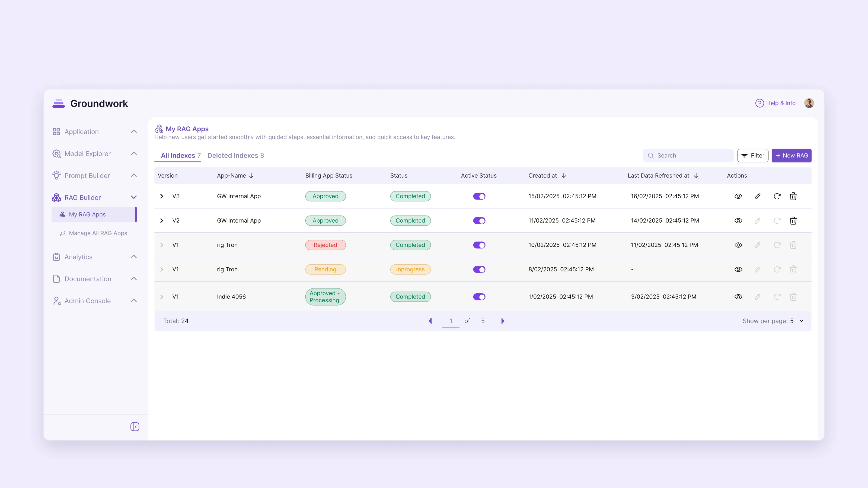Go to previous page arrow

point(430,321)
